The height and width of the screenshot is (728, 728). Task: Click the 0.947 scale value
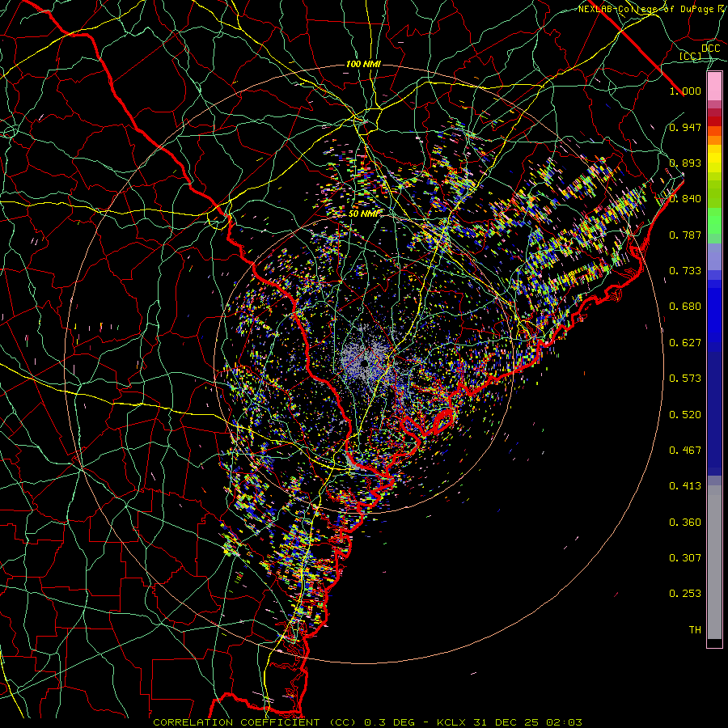tap(685, 127)
